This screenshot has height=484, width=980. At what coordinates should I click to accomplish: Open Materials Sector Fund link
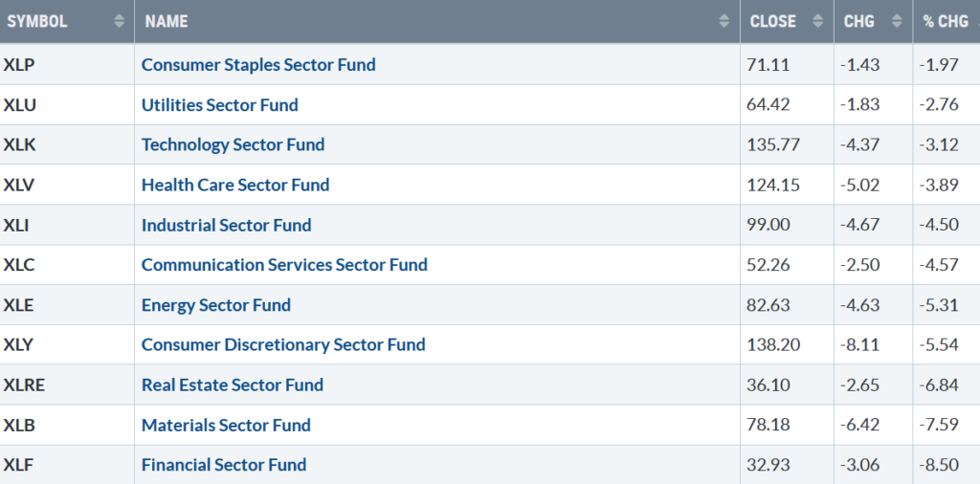pyautogui.click(x=226, y=425)
